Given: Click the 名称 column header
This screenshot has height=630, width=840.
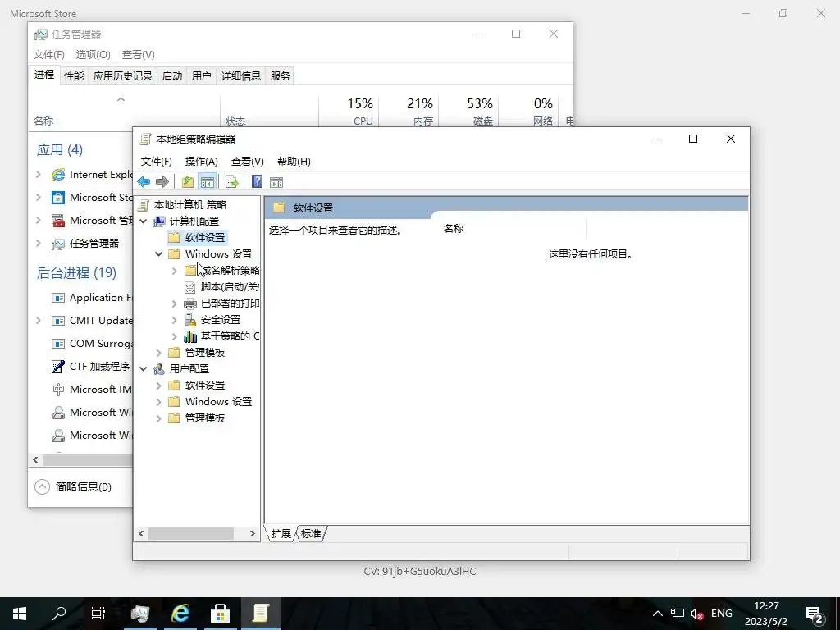Looking at the screenshot, I should pos(454,229).
